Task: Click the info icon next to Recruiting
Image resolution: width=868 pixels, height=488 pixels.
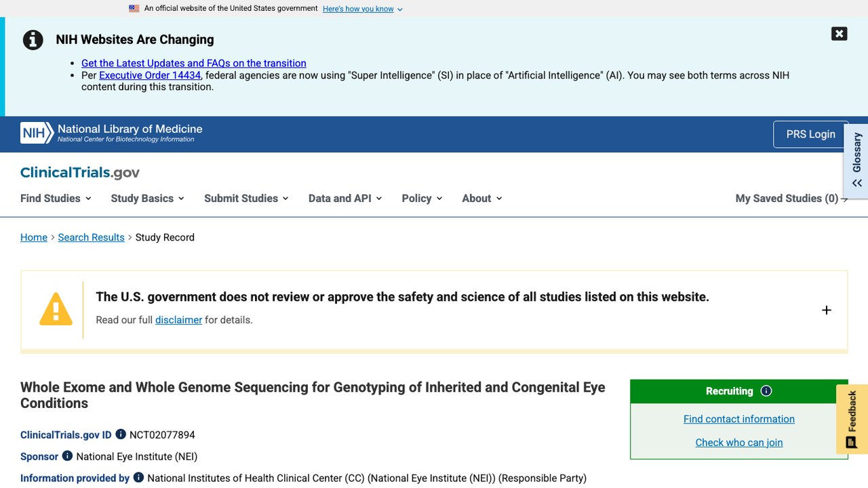Action: (766, 391)
